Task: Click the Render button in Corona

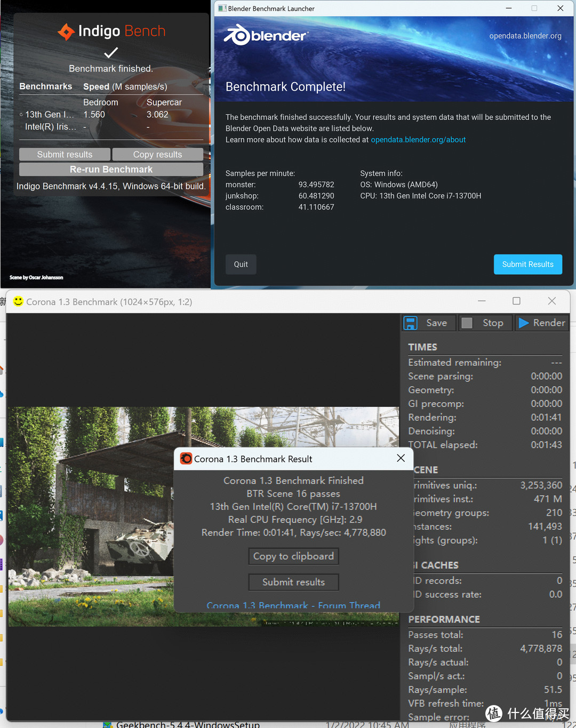Action: pyautogui.click(x=542, y=323)
